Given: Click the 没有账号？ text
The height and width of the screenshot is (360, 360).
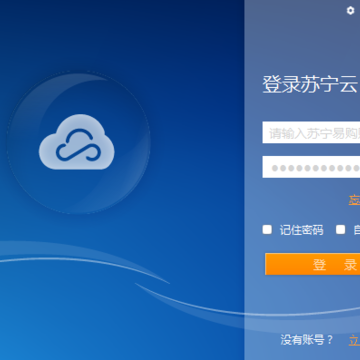Looking at the screenshot, I should click(307, 340).
